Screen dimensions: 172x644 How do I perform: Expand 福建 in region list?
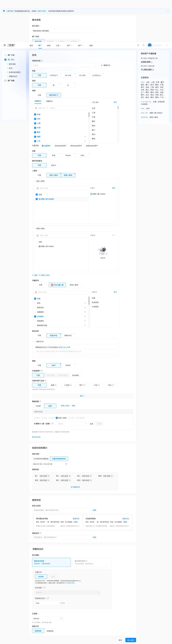85,137
